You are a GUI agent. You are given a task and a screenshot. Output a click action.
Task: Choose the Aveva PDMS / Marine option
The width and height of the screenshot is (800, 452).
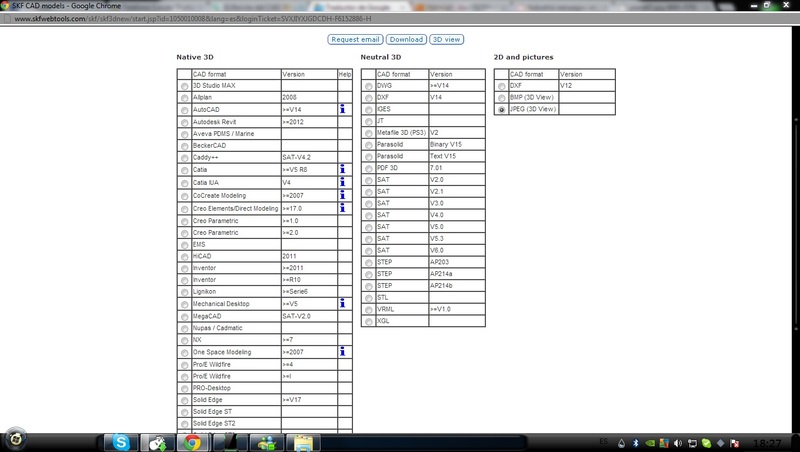(185, 134)
